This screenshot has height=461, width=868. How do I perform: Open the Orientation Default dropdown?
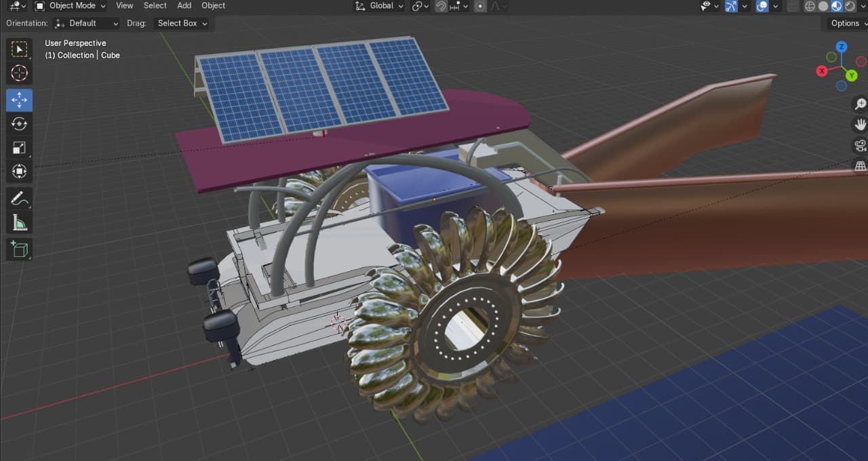(86, 23)
